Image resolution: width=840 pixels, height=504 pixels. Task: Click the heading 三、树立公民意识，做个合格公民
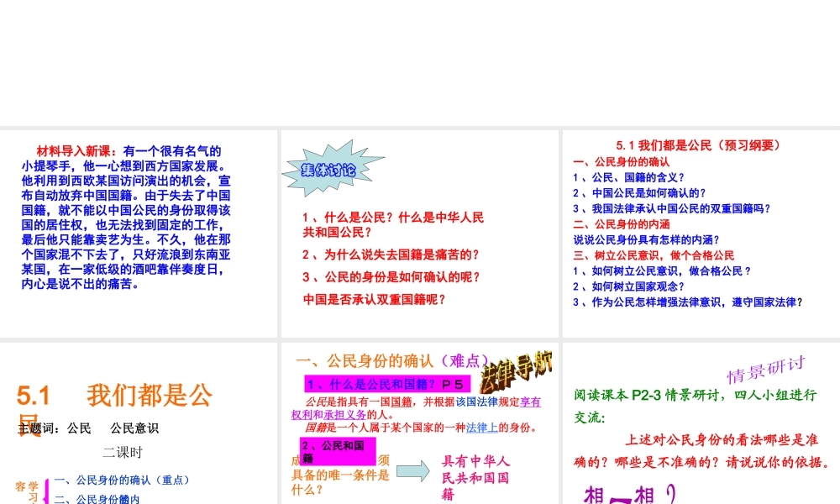[x=654, y=255]
